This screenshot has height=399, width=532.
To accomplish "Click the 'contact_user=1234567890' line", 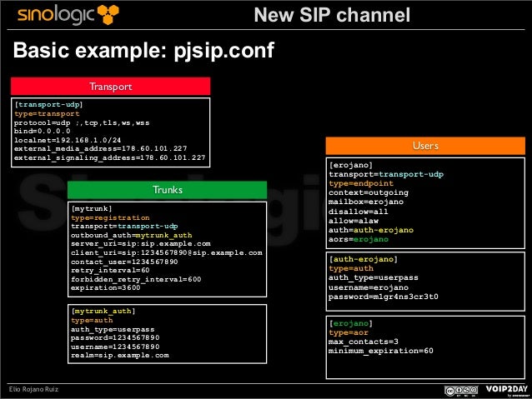I will (x=124, y=262).
